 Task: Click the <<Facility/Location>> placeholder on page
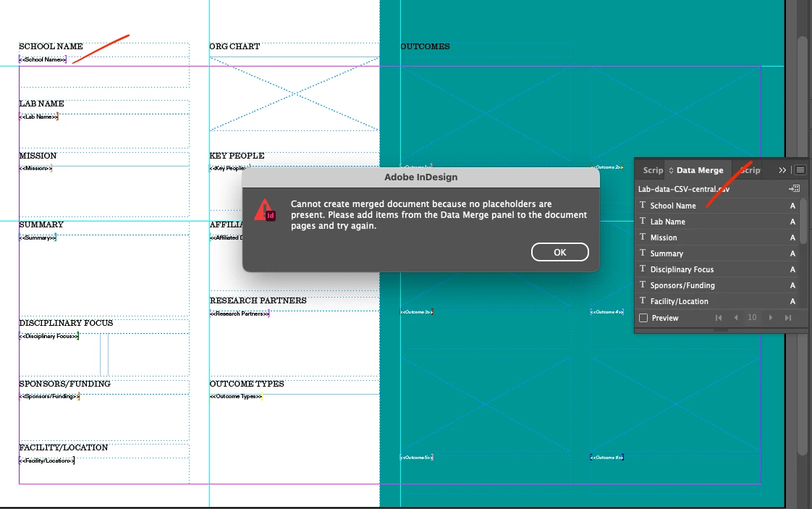pyautogui.click(x=47, y=460)
